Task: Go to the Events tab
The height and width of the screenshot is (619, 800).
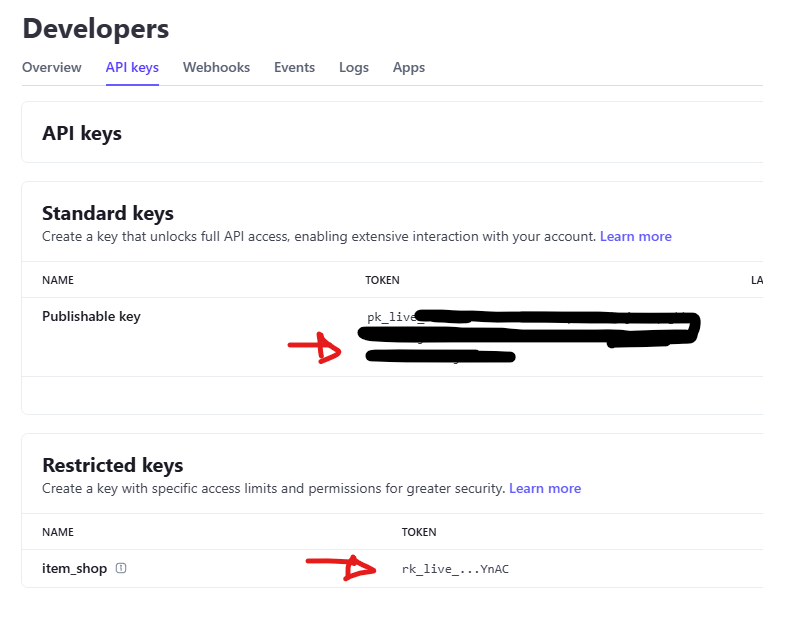Action: [x=294, y=68]
